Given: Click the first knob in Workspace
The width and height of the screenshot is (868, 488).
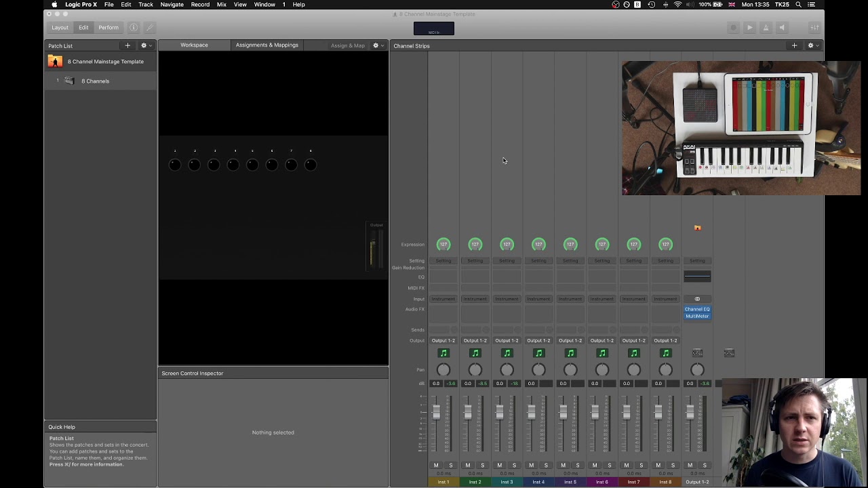Looking at the screenshot, I should [x=175, y=165].
